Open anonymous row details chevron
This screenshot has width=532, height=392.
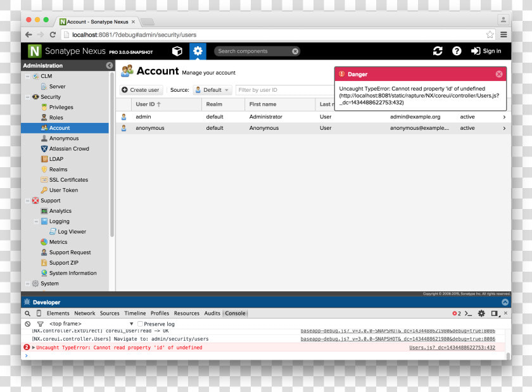pos(504,128)
